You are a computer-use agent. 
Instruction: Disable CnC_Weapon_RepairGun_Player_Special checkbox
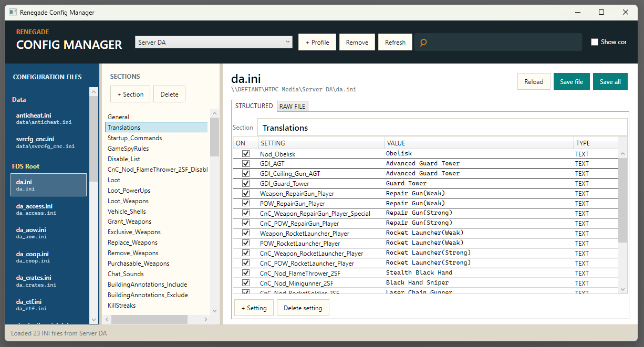(246, 214)
